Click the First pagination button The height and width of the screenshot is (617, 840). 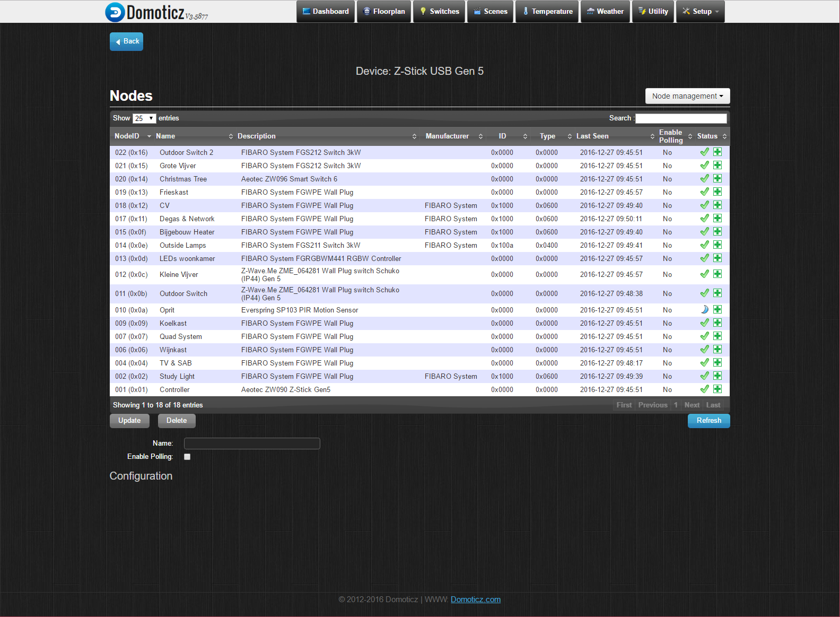tap(624, 405)
